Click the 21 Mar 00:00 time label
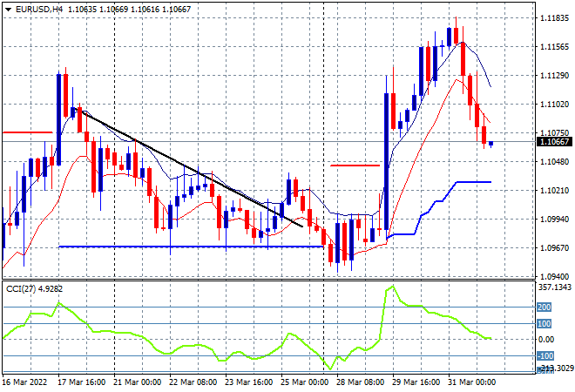This screenshot has width=575, height=392. tap(137, 382)
